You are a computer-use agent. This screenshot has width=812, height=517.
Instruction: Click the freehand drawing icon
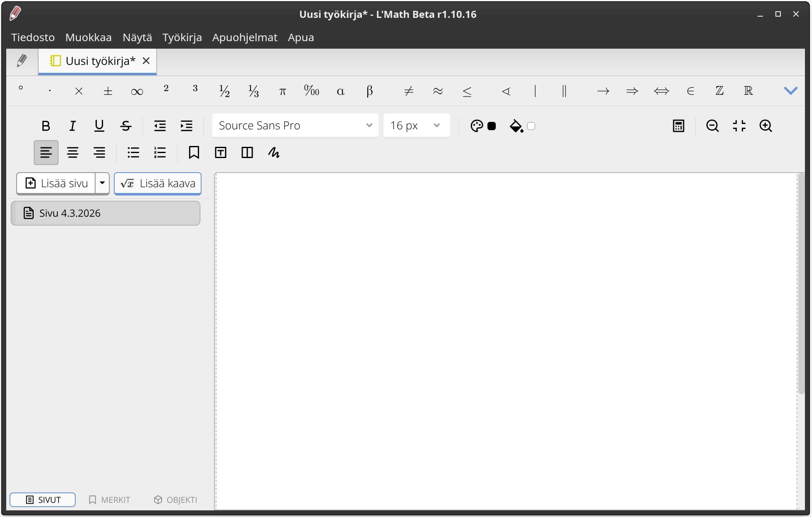coord(273,153)
